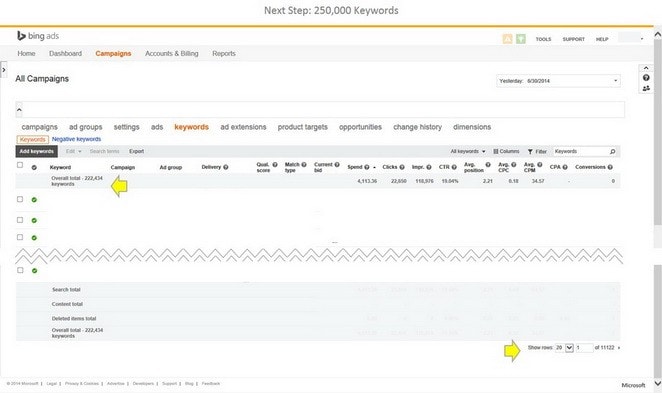Toggle the select-all header checkbox
This screenshot has height=393, width=662.
tap(20, 165)
